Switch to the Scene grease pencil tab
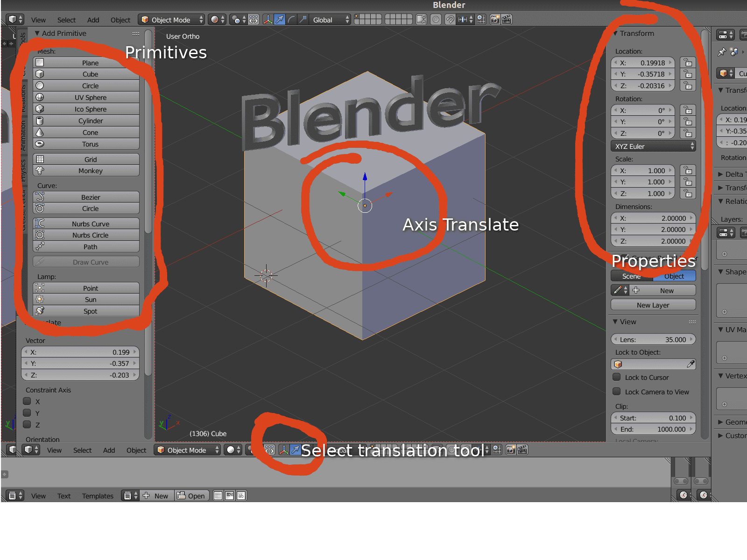747x560 pixels. click(631, 276)
